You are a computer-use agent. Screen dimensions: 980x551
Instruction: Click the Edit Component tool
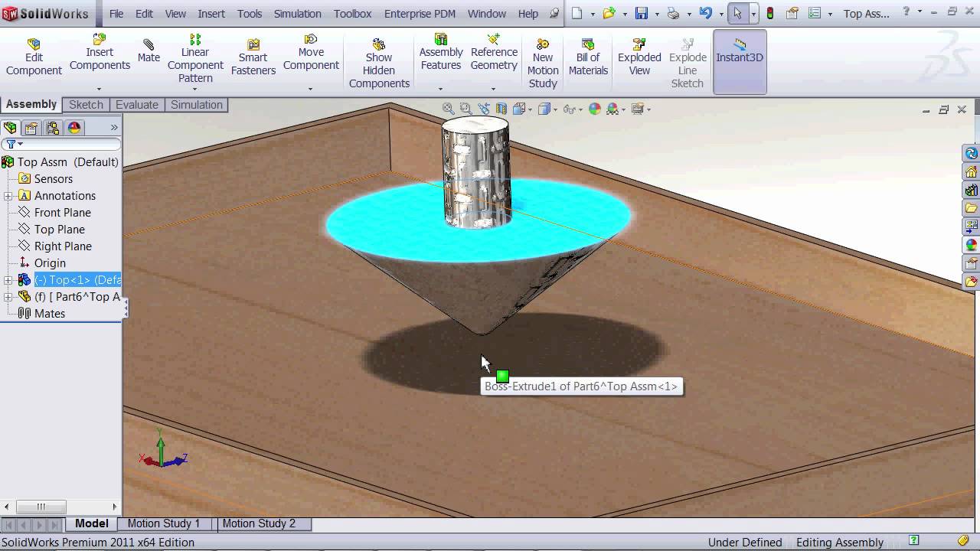pos(34,57)
